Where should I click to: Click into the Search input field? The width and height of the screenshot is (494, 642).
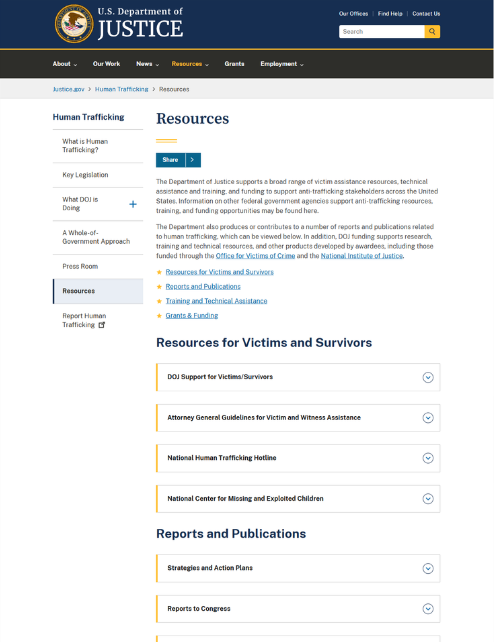tap(381, 32)
